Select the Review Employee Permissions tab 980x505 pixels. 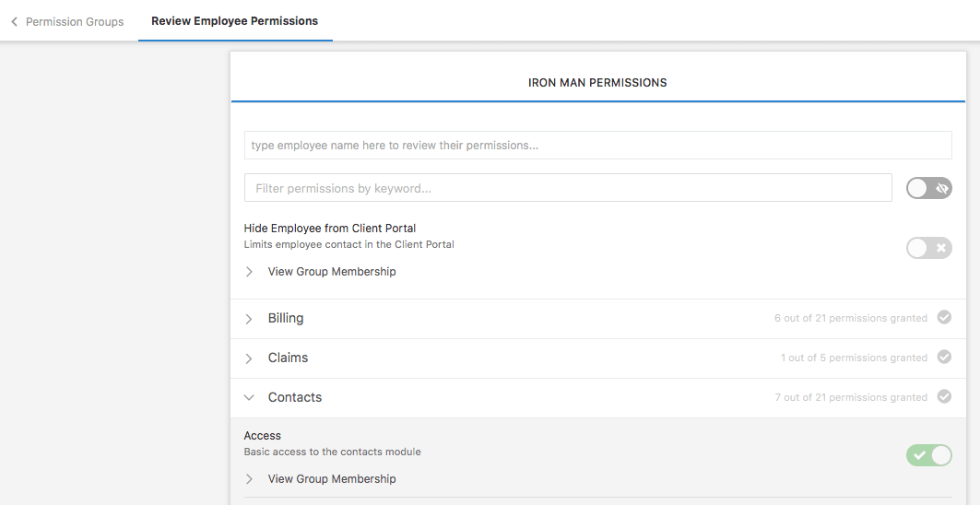234,21
